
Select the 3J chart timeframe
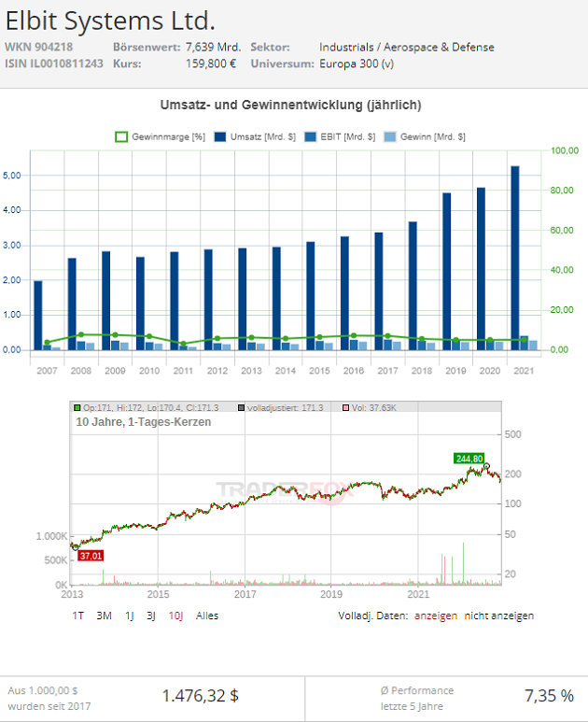point(151,616)
